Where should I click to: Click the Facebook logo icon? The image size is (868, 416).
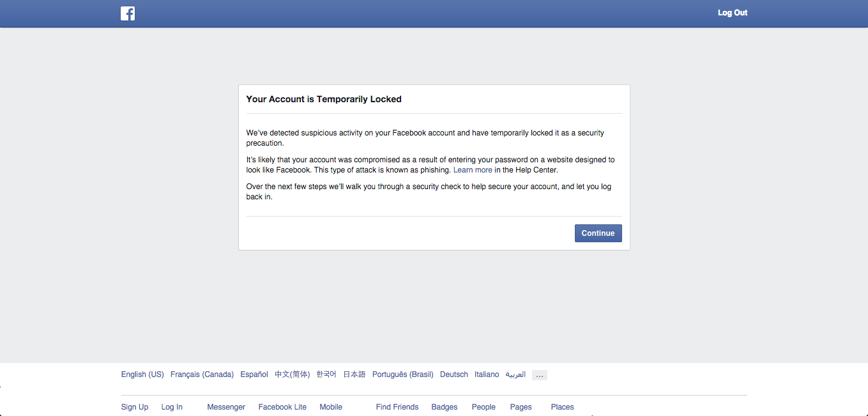128,13
